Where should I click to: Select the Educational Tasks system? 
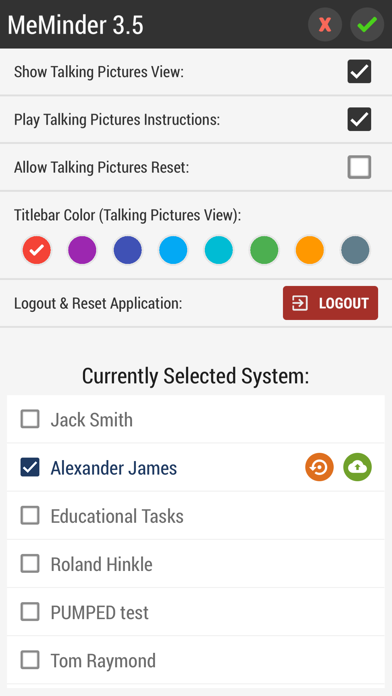click(x=196, y=516)
